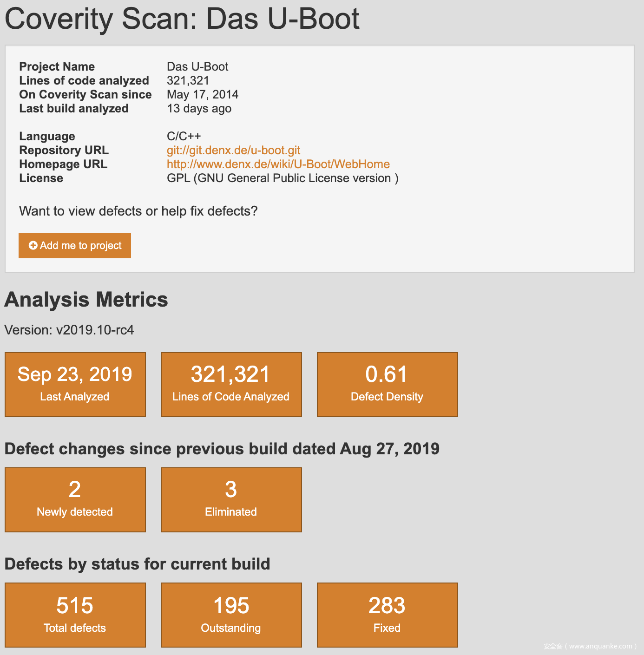This screenshot has height=655, width=644.
Task: Select the Defect Density metric tile
Action: click(387, 384)
